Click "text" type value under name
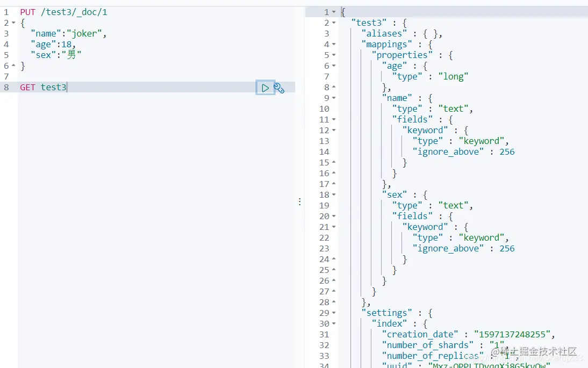The width and height of the screenshot is (588, 368). (x=454, y=109)
